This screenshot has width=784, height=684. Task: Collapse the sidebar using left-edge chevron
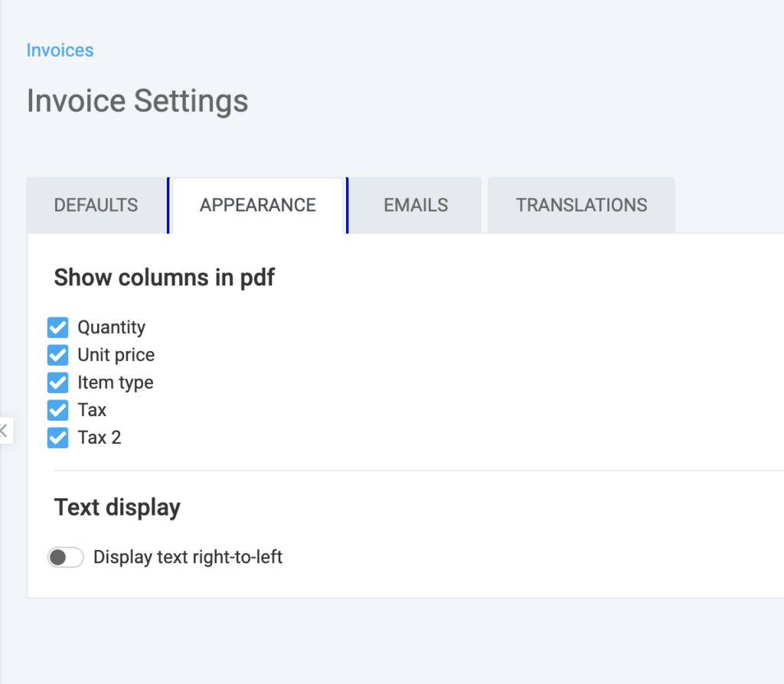pos(4,431)
